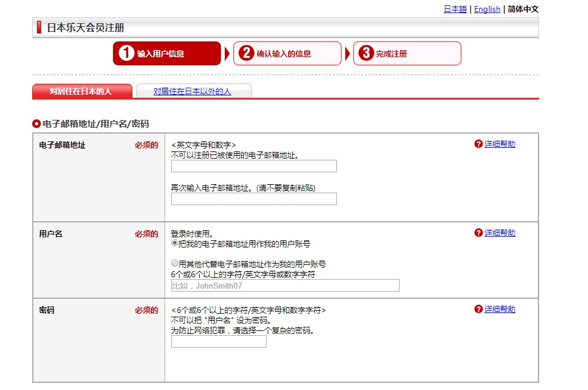Choose 简体中文 language option
Viewport: 588px width, 390px height.
(522, 9)
